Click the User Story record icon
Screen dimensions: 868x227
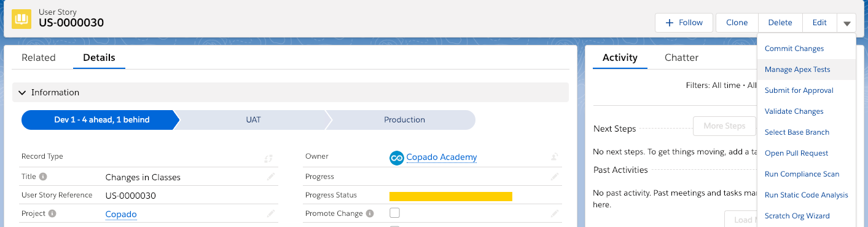tap(22, 18)
